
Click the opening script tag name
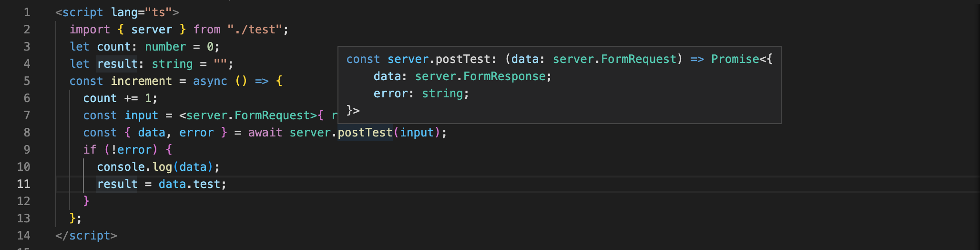click(82, 12)
